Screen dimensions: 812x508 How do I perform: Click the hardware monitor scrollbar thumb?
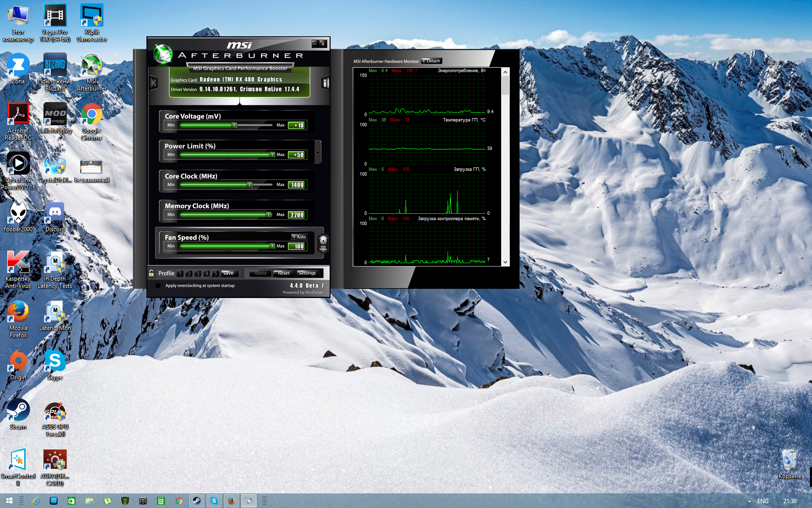[x=506, y=85]
